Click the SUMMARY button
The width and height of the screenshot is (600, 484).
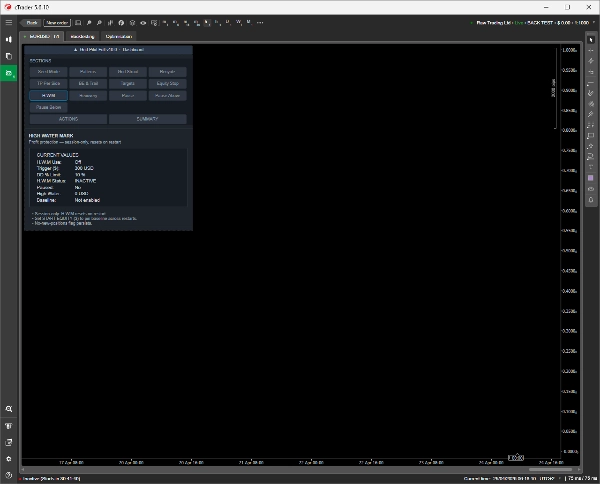tap(148, 119)
